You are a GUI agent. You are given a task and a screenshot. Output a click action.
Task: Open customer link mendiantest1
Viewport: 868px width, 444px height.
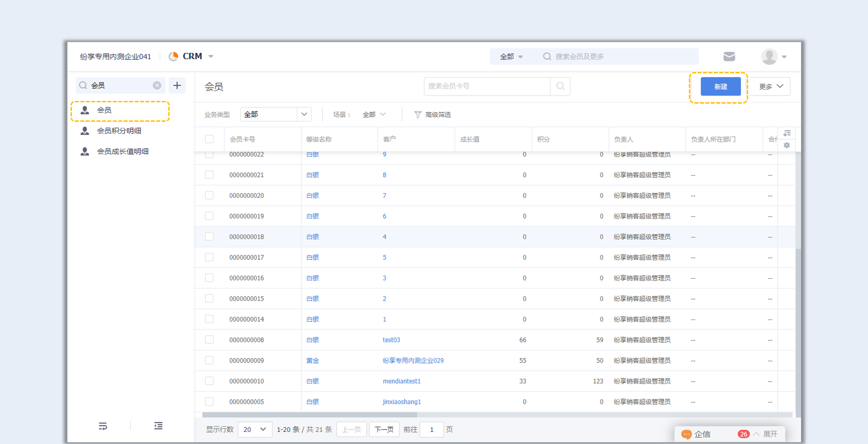(x=402, y=381)
